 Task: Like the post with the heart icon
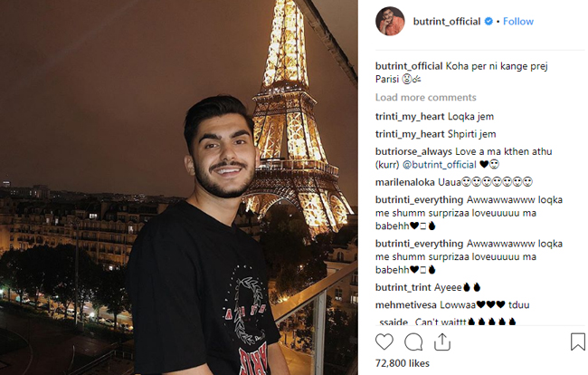coord(384,342)
